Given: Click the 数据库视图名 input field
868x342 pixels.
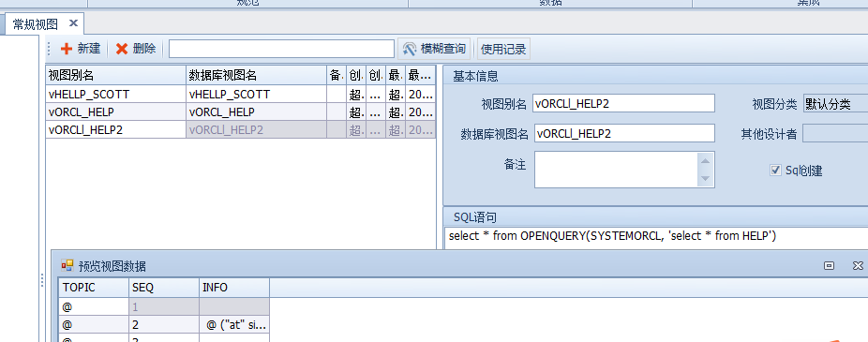Looking at the screenshot, I should tap(624, 133).
